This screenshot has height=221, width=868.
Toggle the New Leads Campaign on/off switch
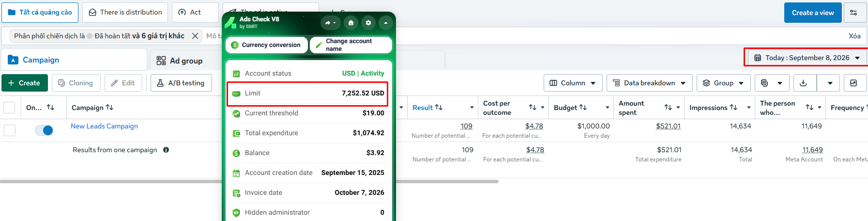pyautogui.click(x=44, y=130)
